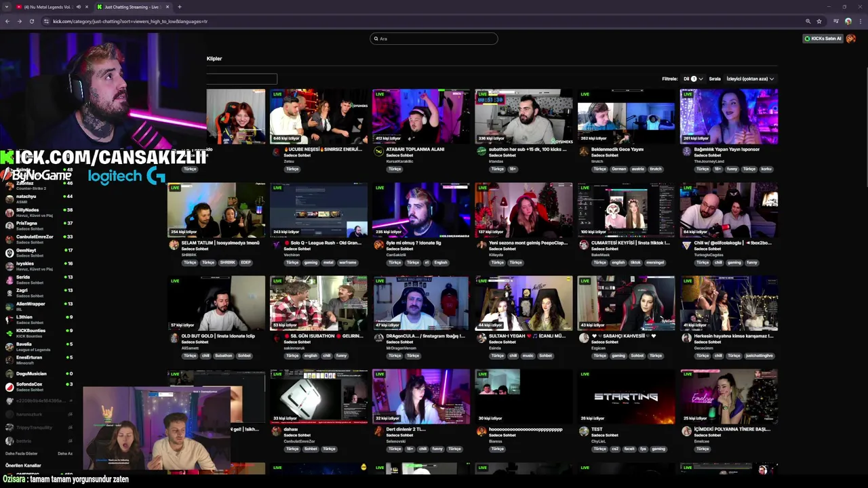This screenshot has height=488, width=868.
Task: Bookmark this page with the star
Action: point(819,21)
